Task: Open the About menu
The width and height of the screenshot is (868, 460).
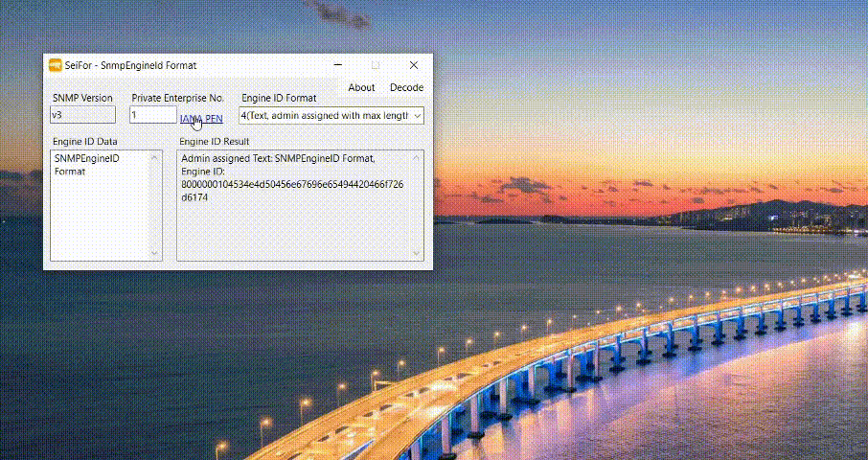Action: pos(361,87)
